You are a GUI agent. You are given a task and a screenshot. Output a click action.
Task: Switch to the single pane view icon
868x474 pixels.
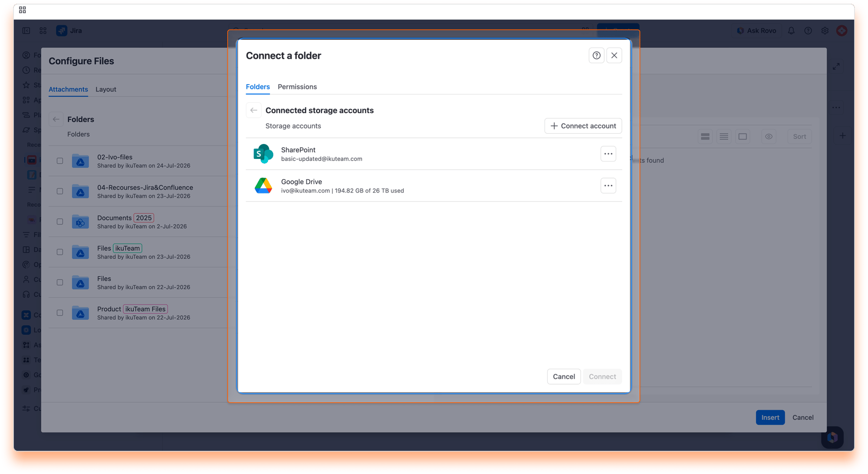click(743, 136)
